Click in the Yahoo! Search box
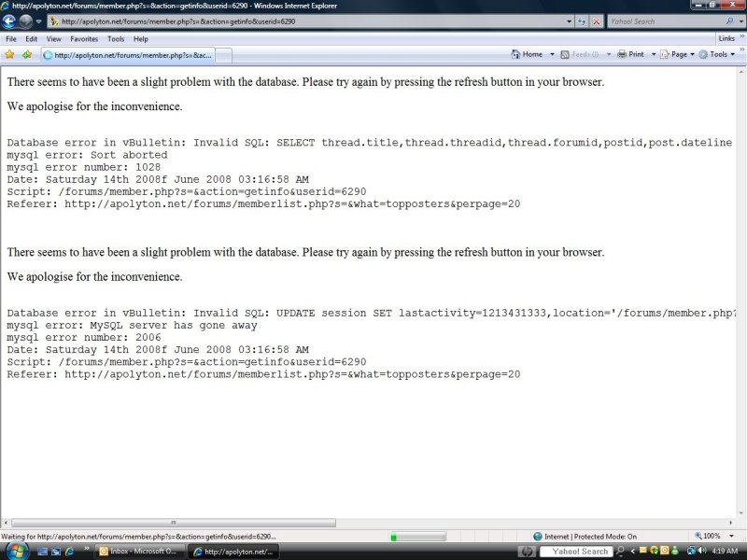 661,21
